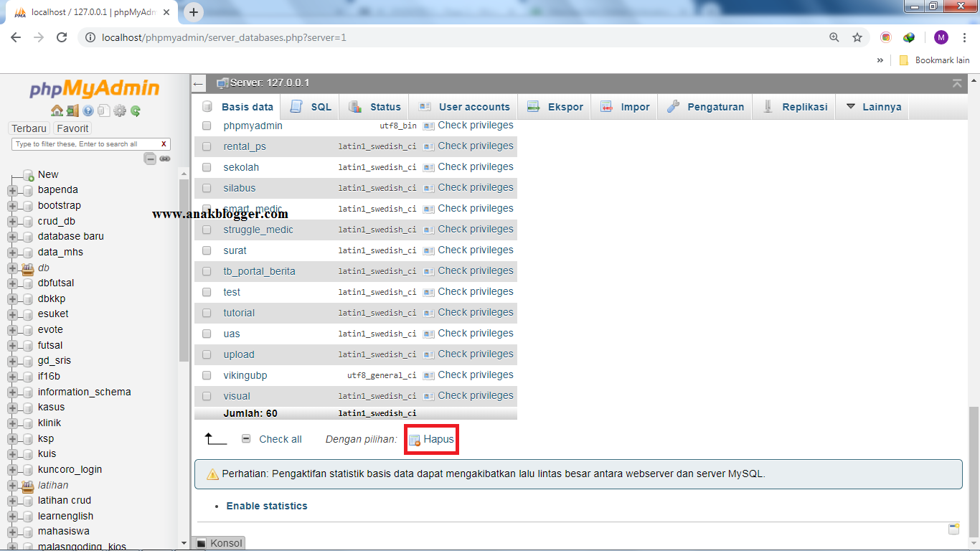Click the Enable statistics link
This screenshot has height=551, width=980.
[x=268, y=506]
